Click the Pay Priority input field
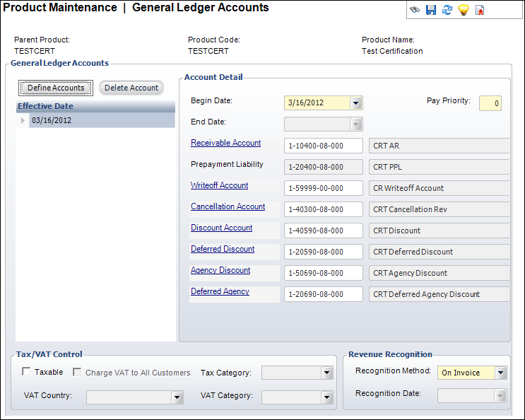 tap(490, 103)
